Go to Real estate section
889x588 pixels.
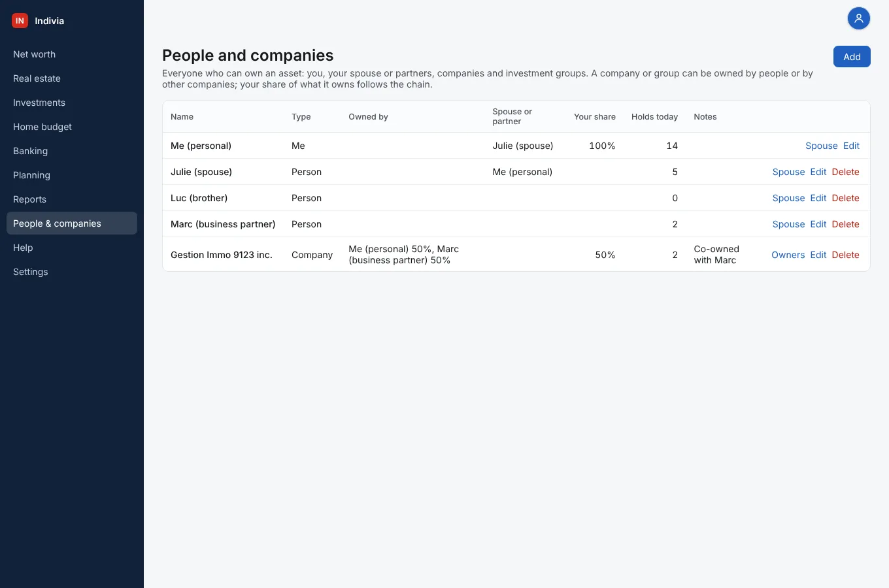tap(72, 78)
